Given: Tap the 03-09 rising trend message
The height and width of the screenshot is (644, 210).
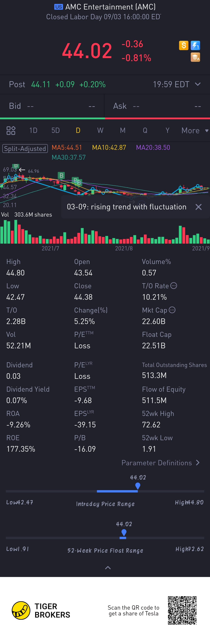Looking at the screenshot, I should [127, 207].
